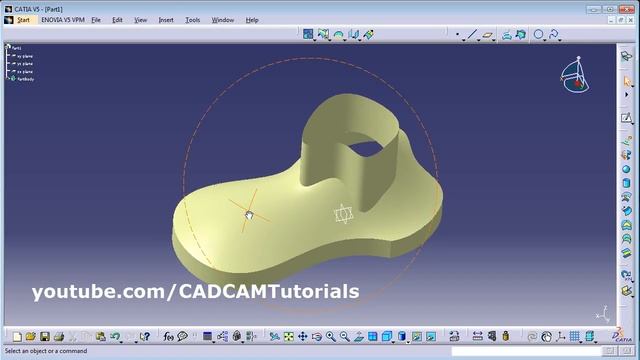This screenshot has width=640, height=360.
Task: Open the Plane tool dropdown arrow
Action: 493,40
